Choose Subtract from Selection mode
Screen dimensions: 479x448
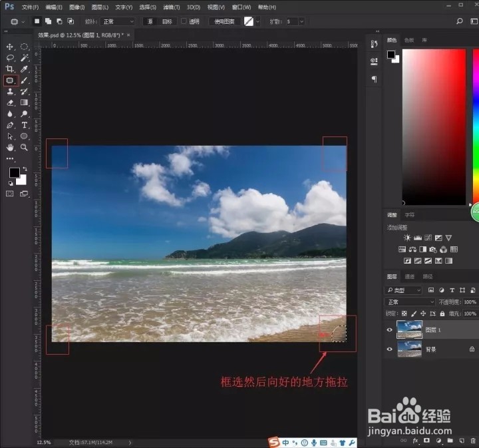(x=60, y=21)
